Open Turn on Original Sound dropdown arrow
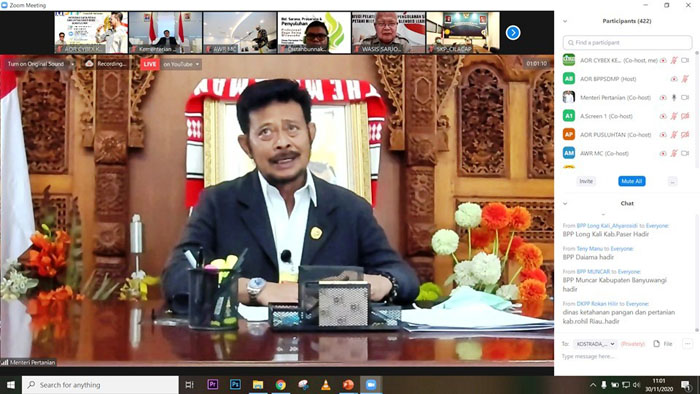The image size is (700, 394). click(x=72, y=64)
